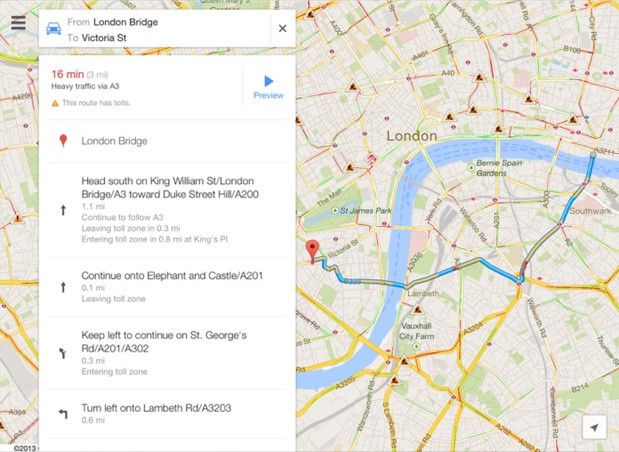Select Head south on King William St step
The height and width of the screenshot is (452, 619).
click(167, 210)
